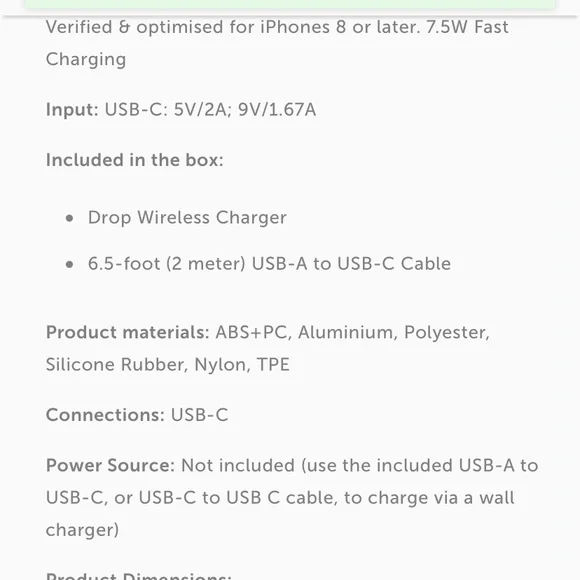Click the 'USB-C to USB C cable' line

tap(238, 498)
